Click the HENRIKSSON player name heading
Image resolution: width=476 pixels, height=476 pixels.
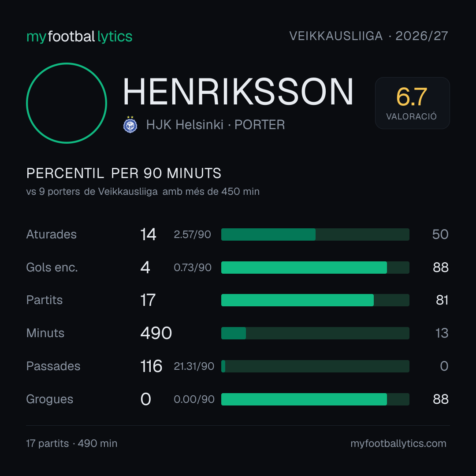[x=238, y=92]
